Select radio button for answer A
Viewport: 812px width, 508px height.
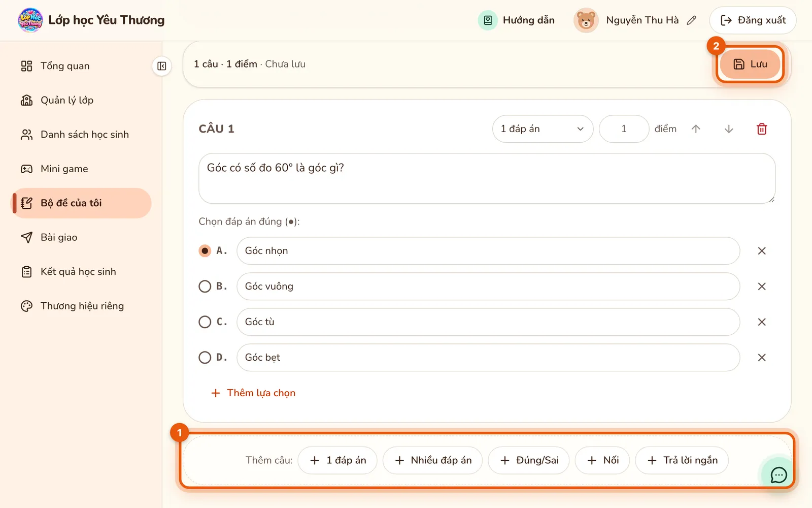[x=205, y=251]
